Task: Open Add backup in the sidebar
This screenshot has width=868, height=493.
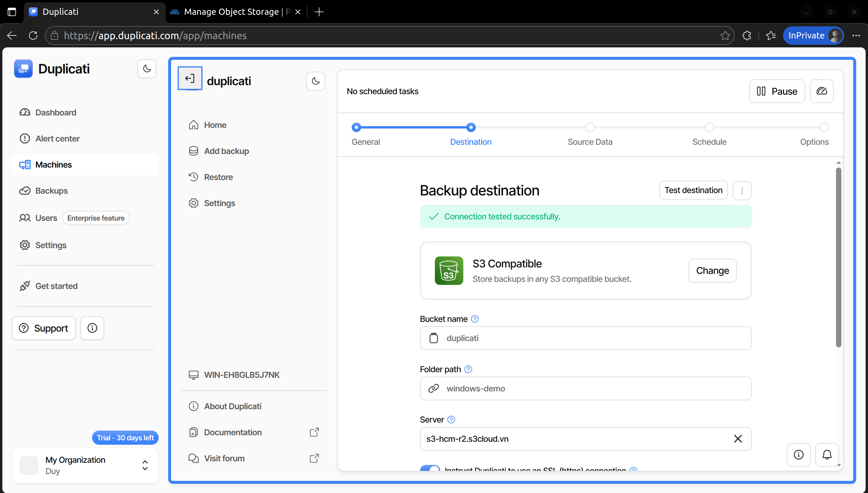Action: [226, 151]
